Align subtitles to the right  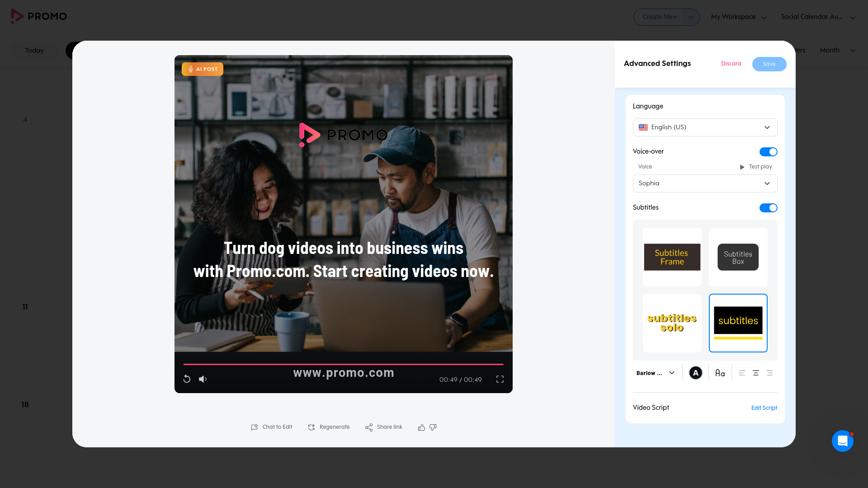point(769,373)
